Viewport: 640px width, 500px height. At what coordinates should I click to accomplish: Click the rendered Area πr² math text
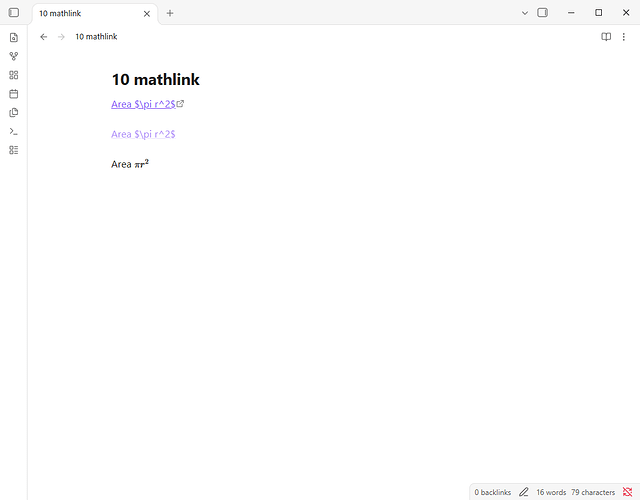click(130, 164)
